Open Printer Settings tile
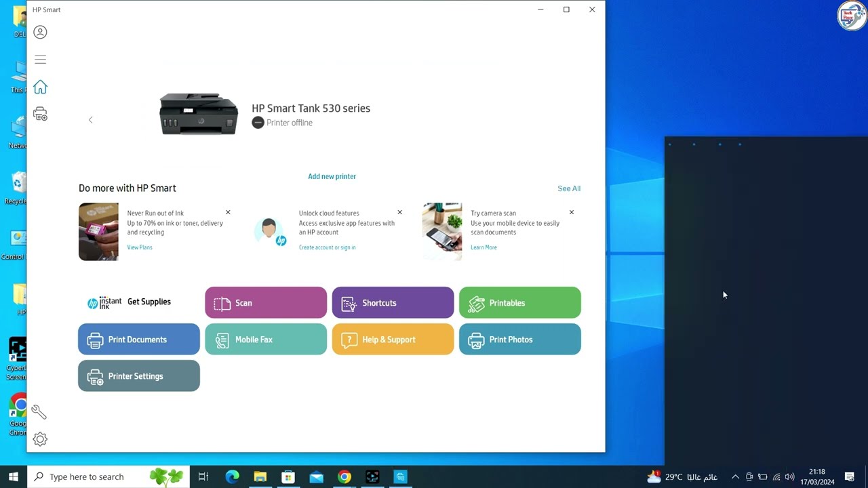 click(139, 375)
